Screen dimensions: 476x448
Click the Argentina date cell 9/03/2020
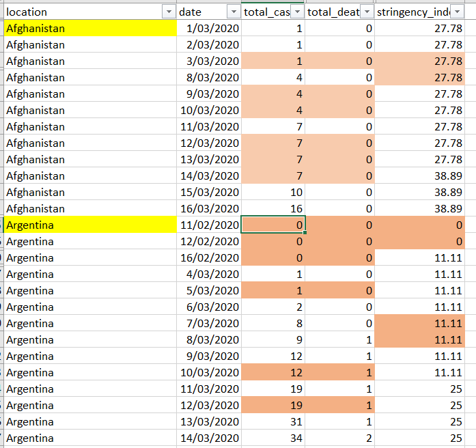click(209, 356)
